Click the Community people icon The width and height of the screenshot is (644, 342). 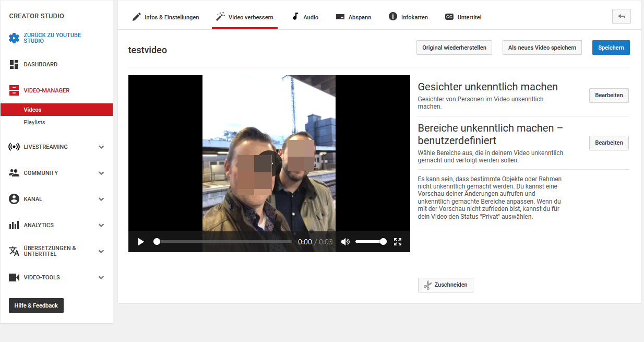[14, 173]
